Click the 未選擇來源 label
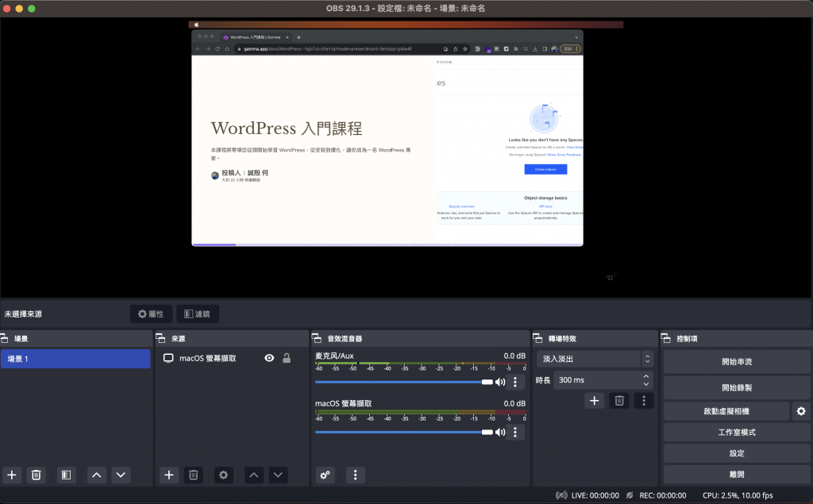Screen dimensions: 813x504 coord(23,314)
